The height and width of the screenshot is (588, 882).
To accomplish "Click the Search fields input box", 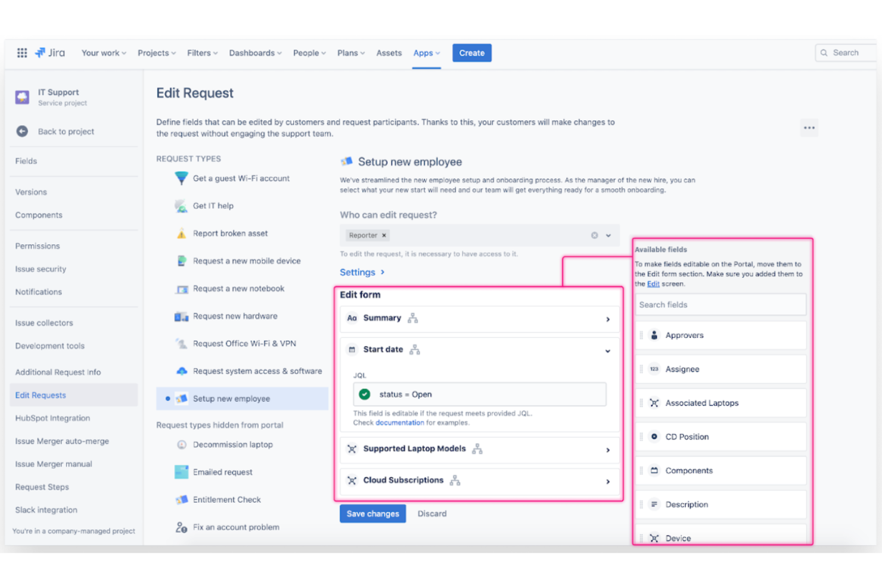I will pos(720,304).
